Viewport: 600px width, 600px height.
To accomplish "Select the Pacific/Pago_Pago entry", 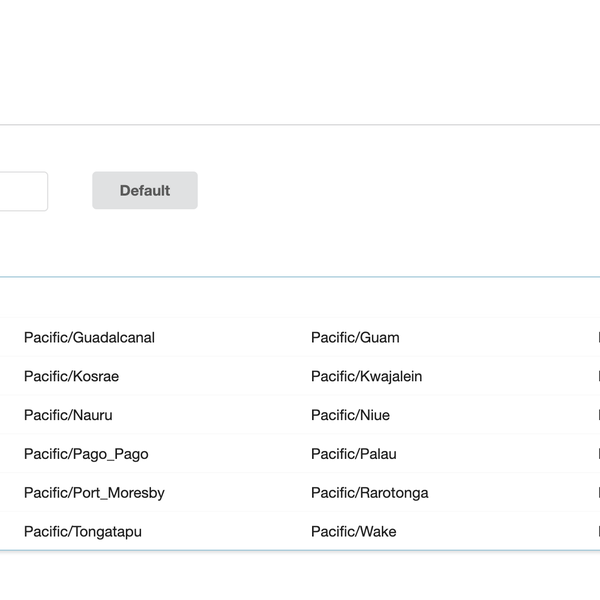I will pyautogui.click(x=86, y=454).
